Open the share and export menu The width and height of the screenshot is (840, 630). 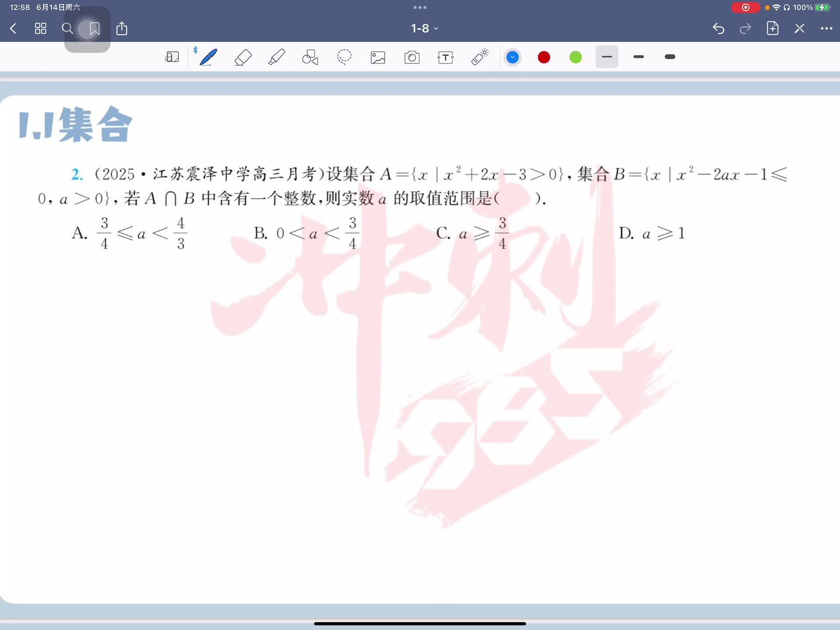click(122, 28)
